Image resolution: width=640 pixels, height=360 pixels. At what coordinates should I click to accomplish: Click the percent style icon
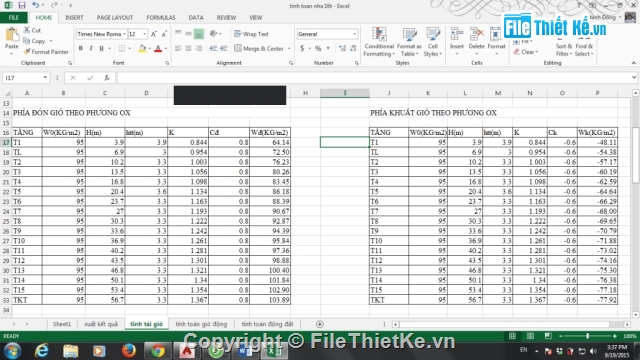tap(318, 49)
